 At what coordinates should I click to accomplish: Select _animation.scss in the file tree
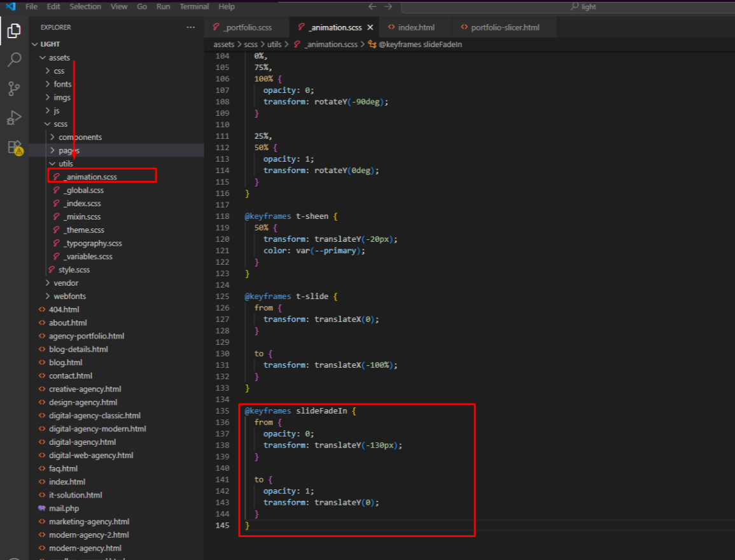coord(116,177)
